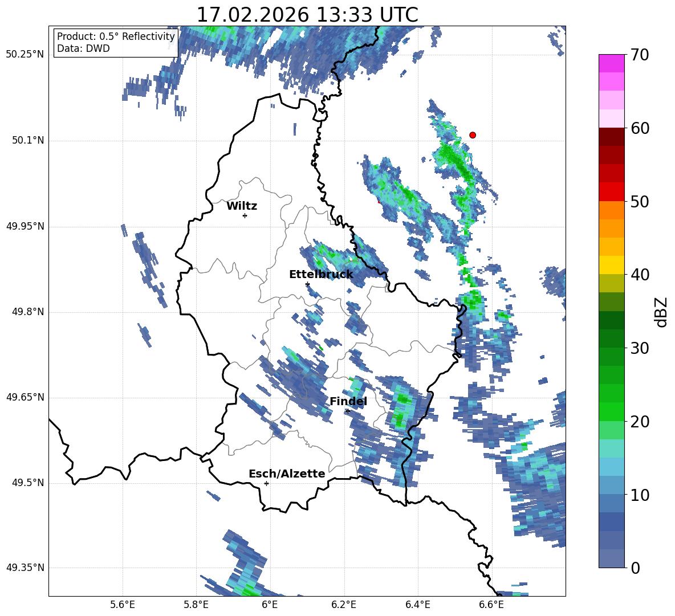The height and width of the screenshot is (616, 675).
Task: Click the Findel location cross marker
Action: pos(348,411)
